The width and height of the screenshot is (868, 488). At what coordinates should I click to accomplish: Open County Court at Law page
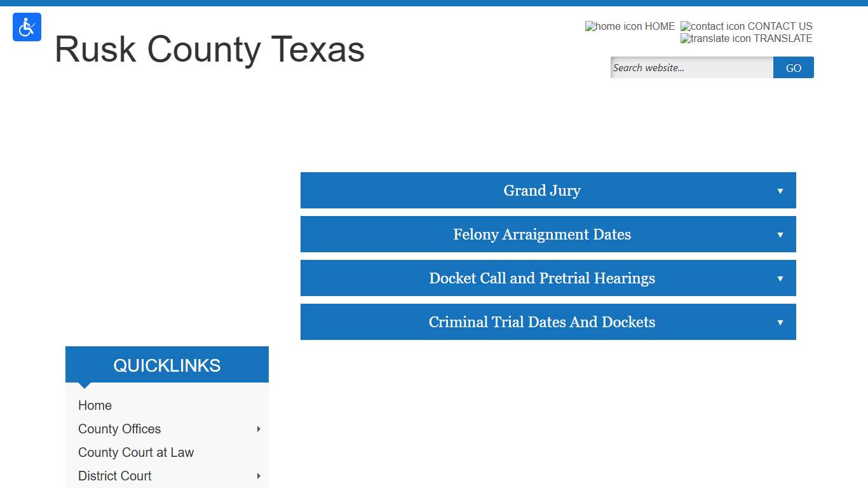click(x=135, y=452)
